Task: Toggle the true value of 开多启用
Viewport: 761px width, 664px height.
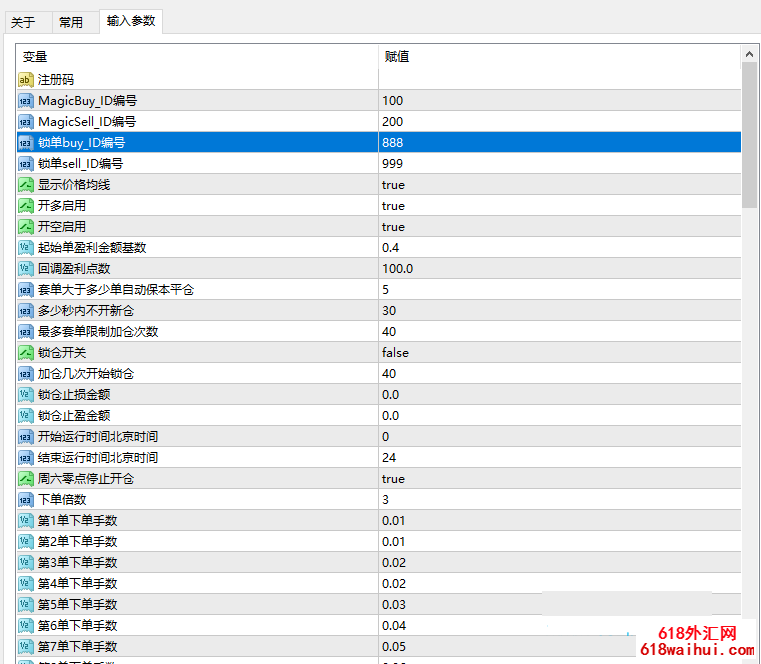Action: 393,205
